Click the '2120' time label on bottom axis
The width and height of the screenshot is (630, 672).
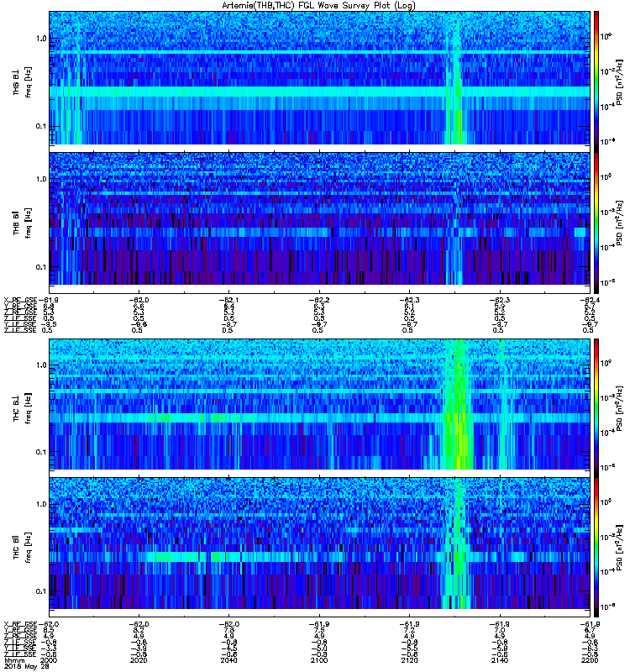[409, 660]
